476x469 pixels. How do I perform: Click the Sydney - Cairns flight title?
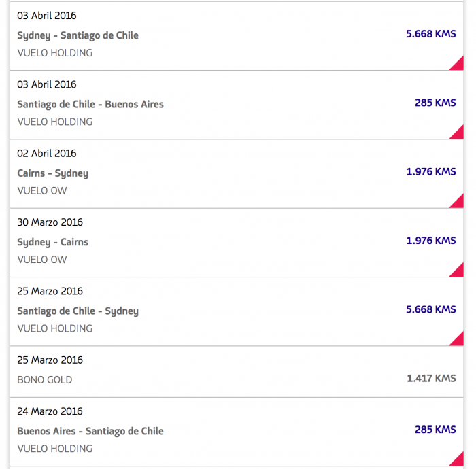52,242
